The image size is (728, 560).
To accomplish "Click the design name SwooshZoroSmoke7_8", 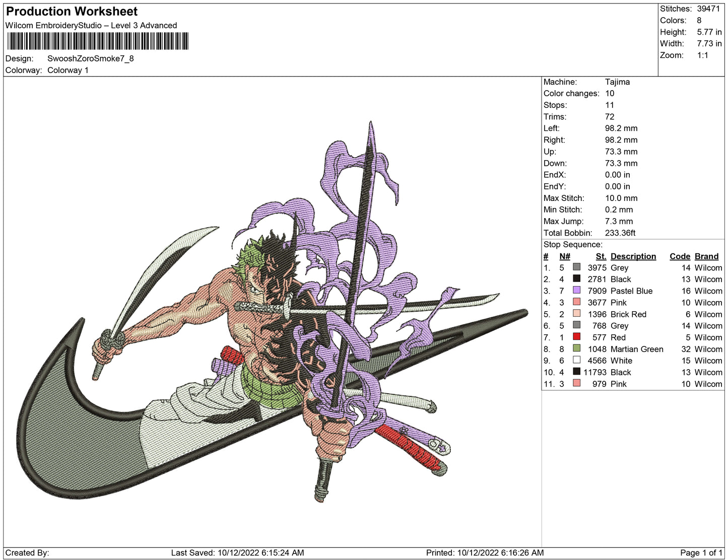I will pyautogui.click(x=91, y=58).
